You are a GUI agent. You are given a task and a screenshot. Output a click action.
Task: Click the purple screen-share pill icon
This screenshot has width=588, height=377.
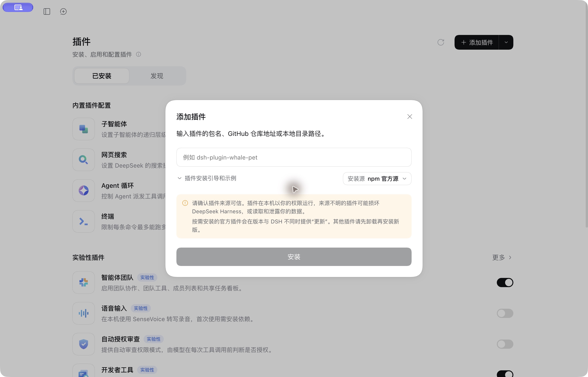18,7
